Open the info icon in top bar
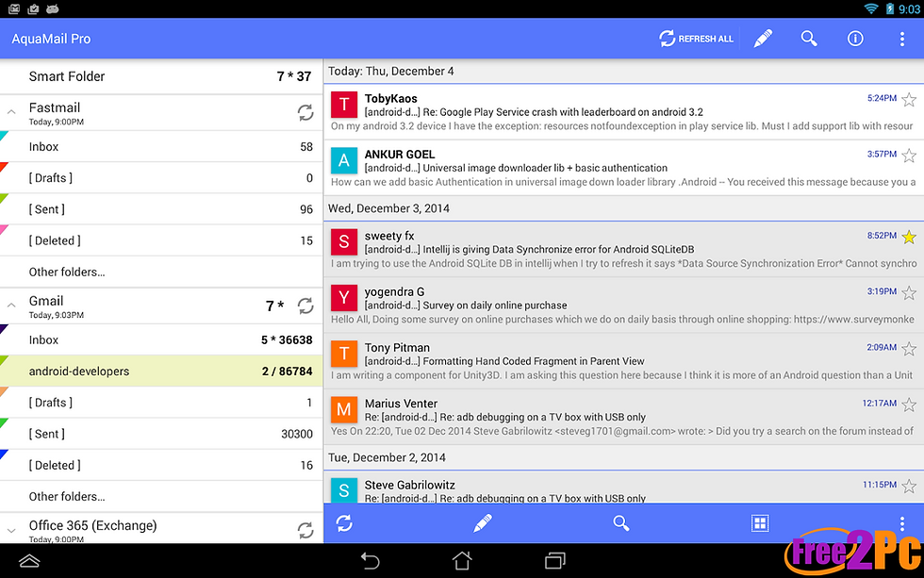The width and height of the screenshot is (924, 578). (855, 39)
